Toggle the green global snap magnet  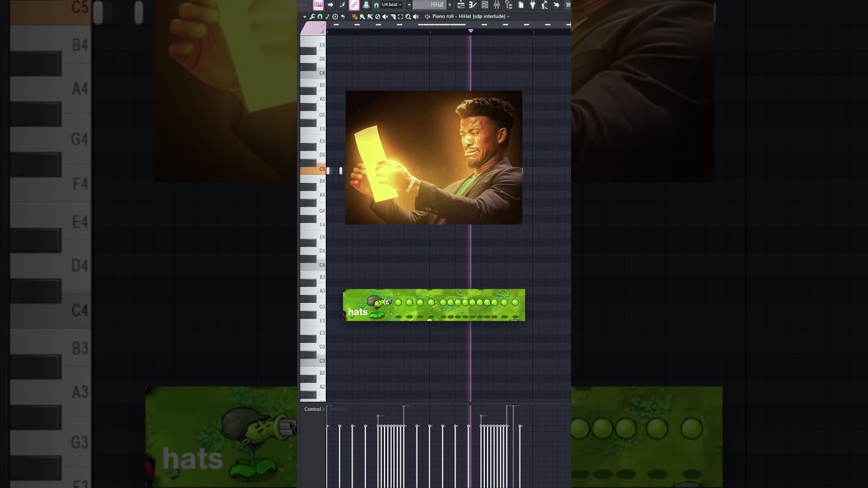pyautogui.click(x=376, y=5)
